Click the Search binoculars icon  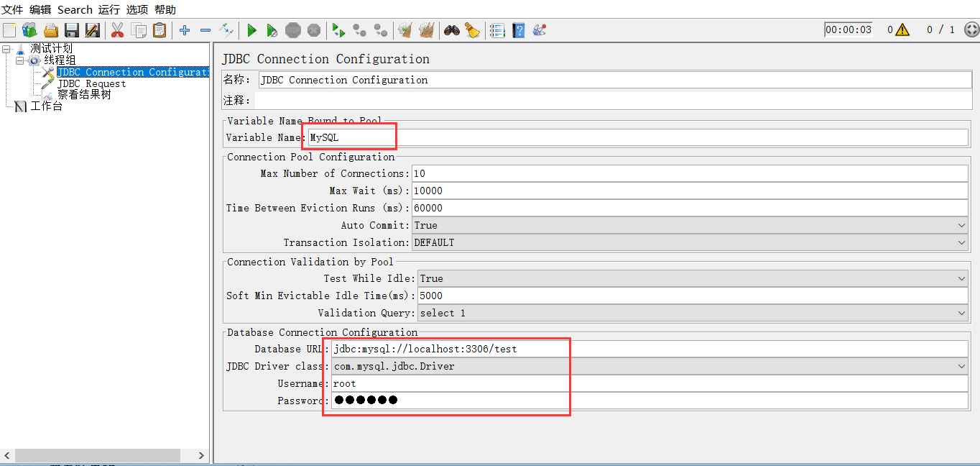pyautogui.click(x=452, y=30)
